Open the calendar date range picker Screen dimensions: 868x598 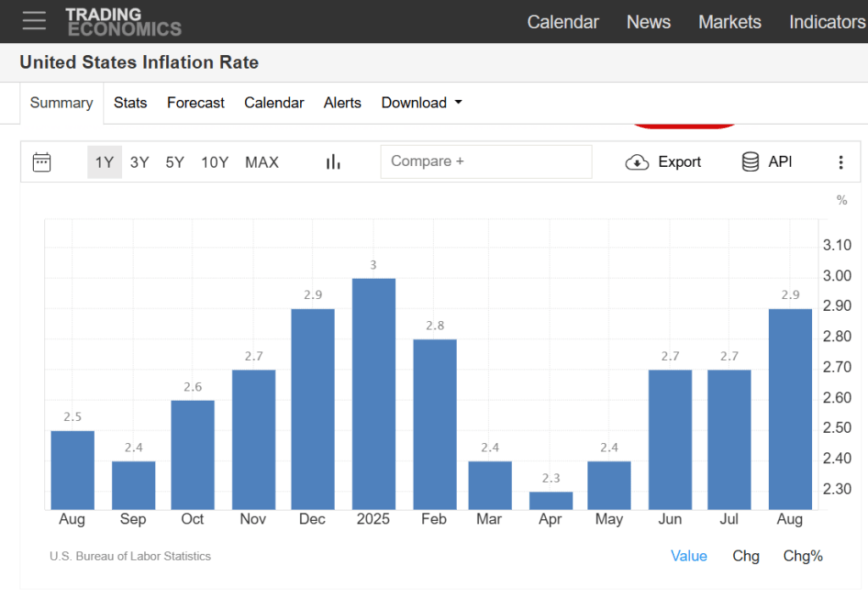pyautogui.click(x=42, y=162)
